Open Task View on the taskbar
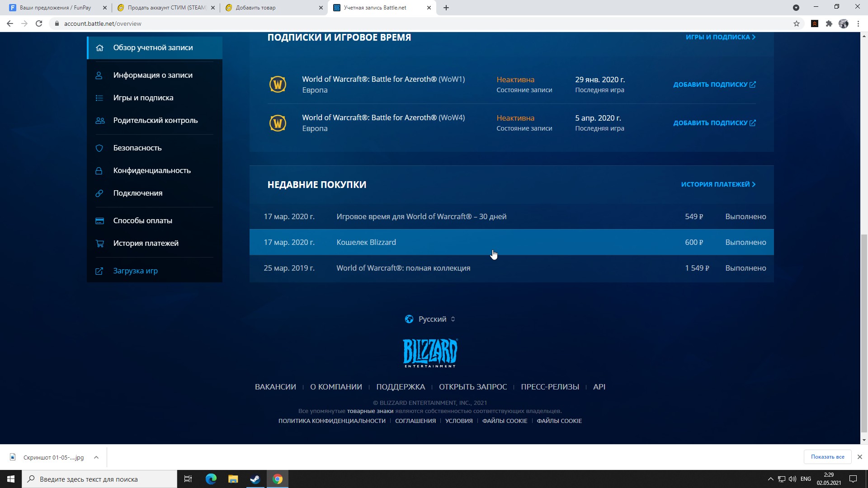Viewport: 868px width, 488px height. click(188, 479)
